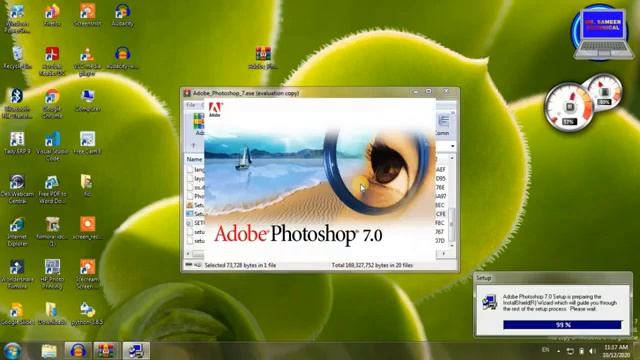Click the installer icon in Setup dialog
The width and height of the screenshot is (640, 360).
pyautogui.click(x=489, y=302)
